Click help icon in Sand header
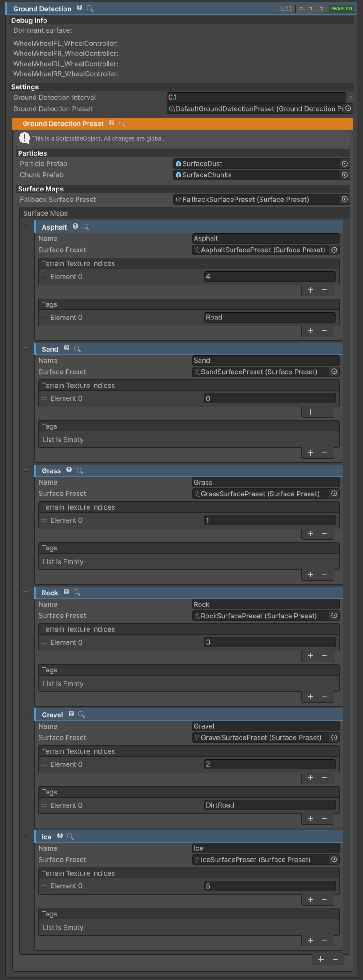Viewport: 363px width, 980px height. pos(67,348)
